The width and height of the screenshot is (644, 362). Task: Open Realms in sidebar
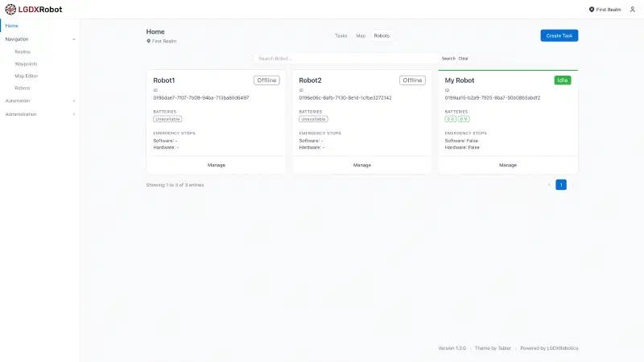click(x=23, y=51)
